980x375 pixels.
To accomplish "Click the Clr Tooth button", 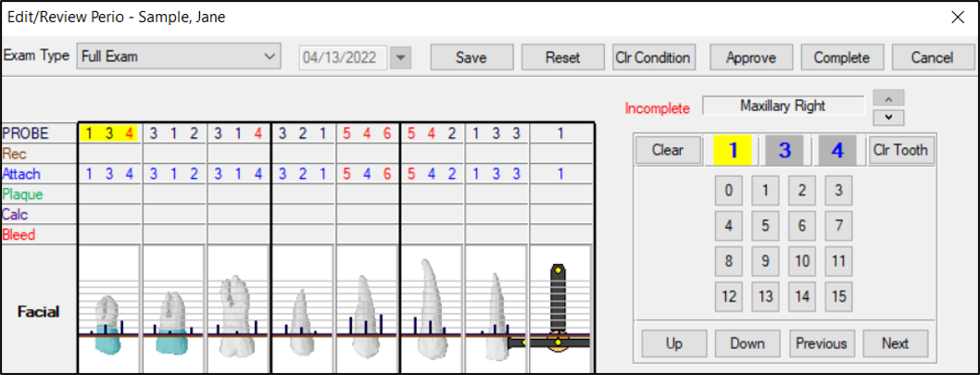I will coord(900,150).
